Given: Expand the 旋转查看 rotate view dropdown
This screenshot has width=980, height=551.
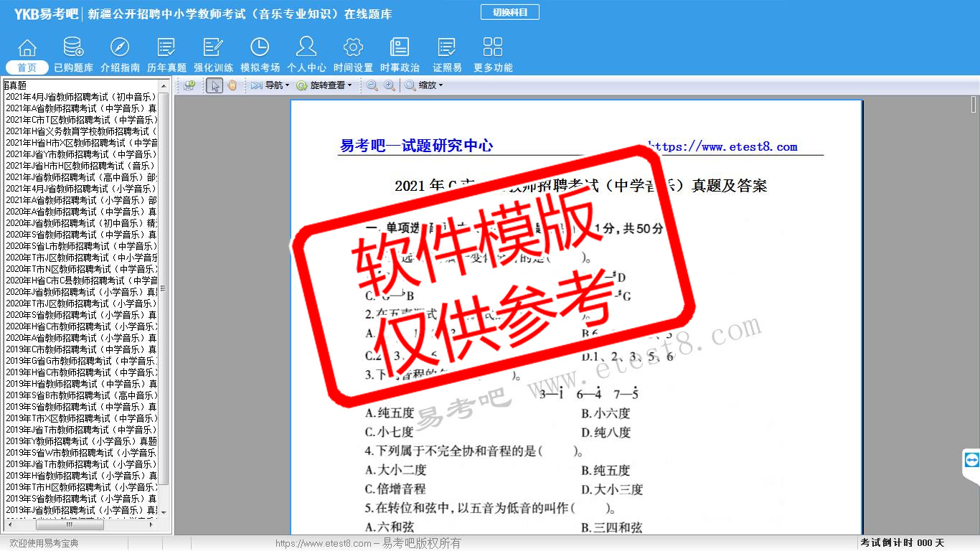Looking at the screenshot, I should tap(325, 85).
